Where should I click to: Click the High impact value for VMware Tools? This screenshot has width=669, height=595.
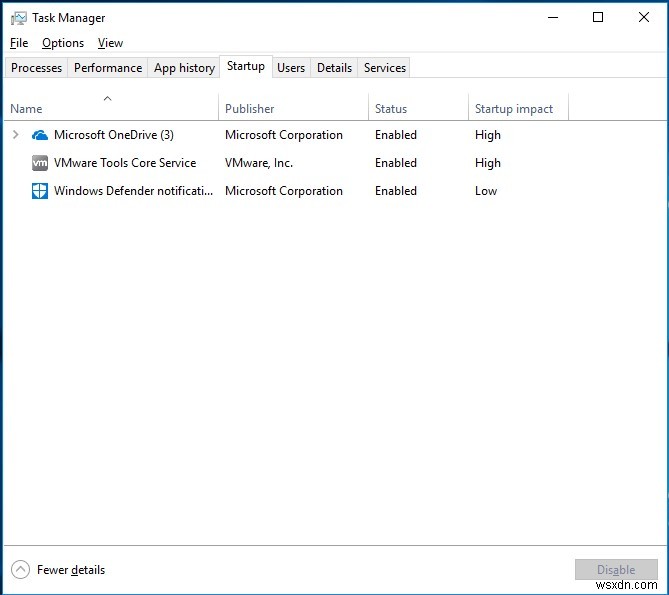pos(488,163)
